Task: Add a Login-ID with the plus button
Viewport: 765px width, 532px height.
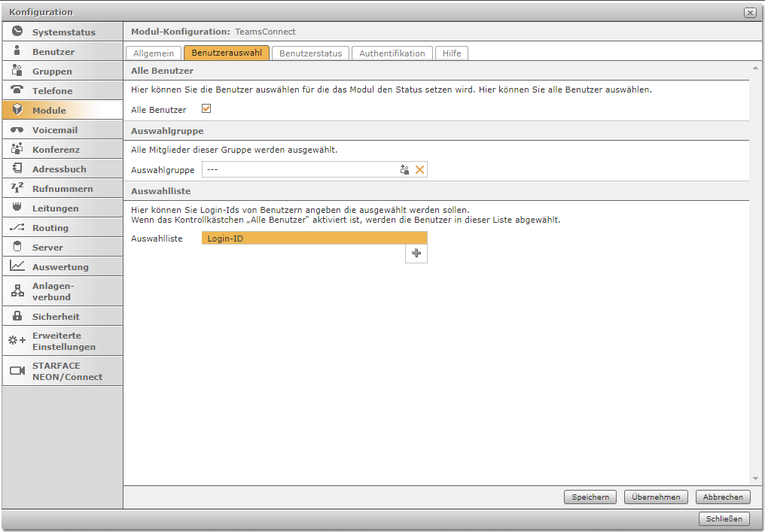Action: tap(416, 254)
